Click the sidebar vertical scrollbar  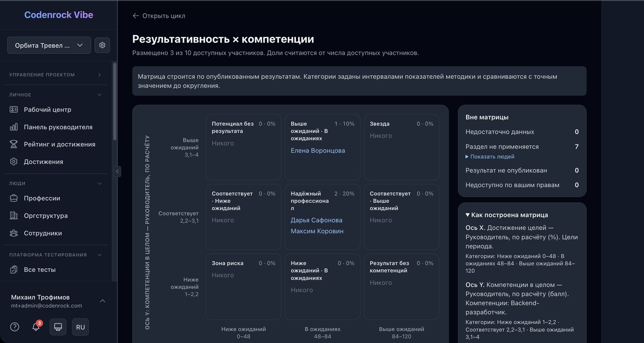click(115, 102)
